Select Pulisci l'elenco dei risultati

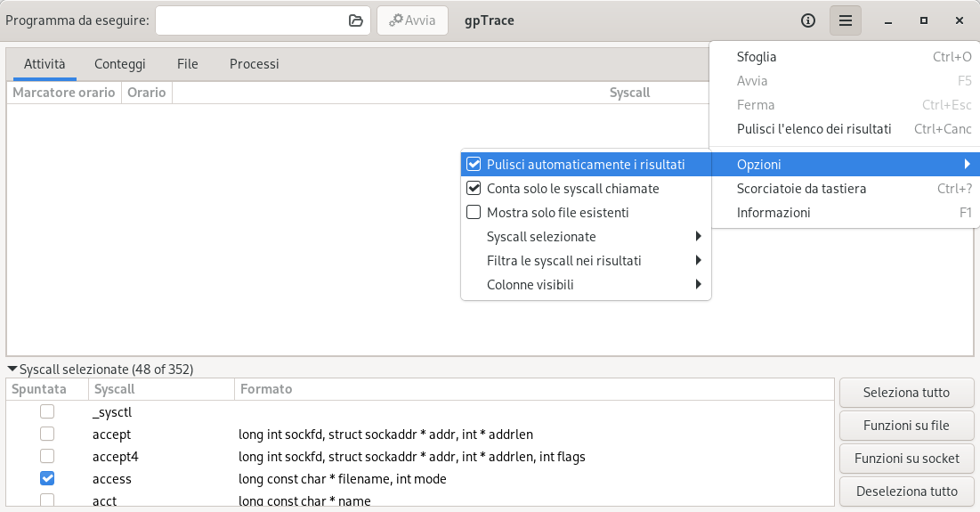click(x=845, y=129)
